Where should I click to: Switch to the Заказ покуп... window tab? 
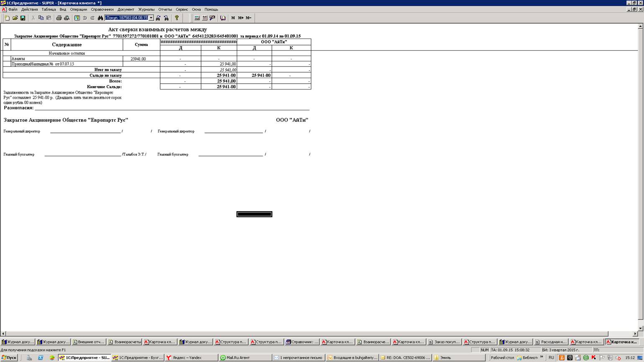[x=444, y=342]
